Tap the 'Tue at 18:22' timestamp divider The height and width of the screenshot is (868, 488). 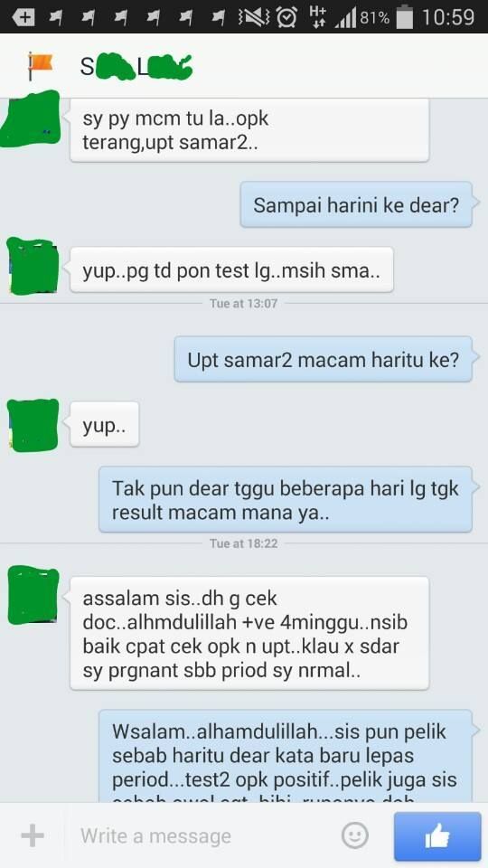point(243,543)
